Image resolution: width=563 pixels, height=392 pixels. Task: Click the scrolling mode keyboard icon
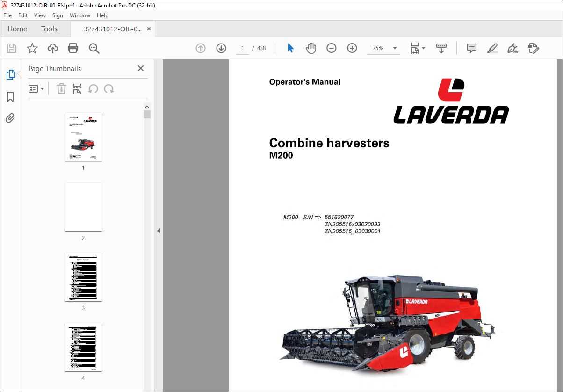coord(441,48)
